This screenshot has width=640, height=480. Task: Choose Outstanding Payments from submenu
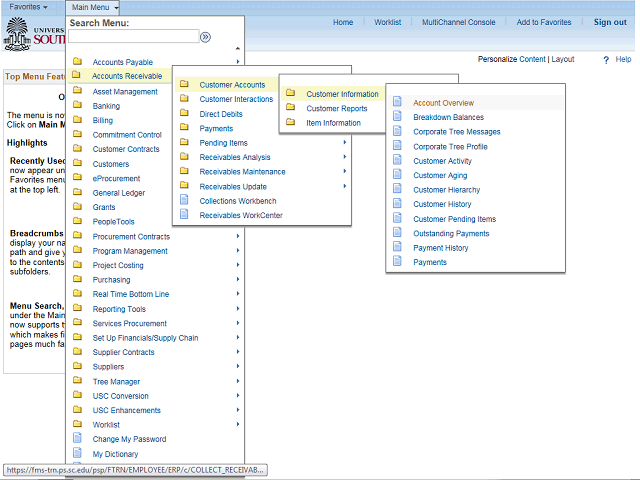point(451,233)
